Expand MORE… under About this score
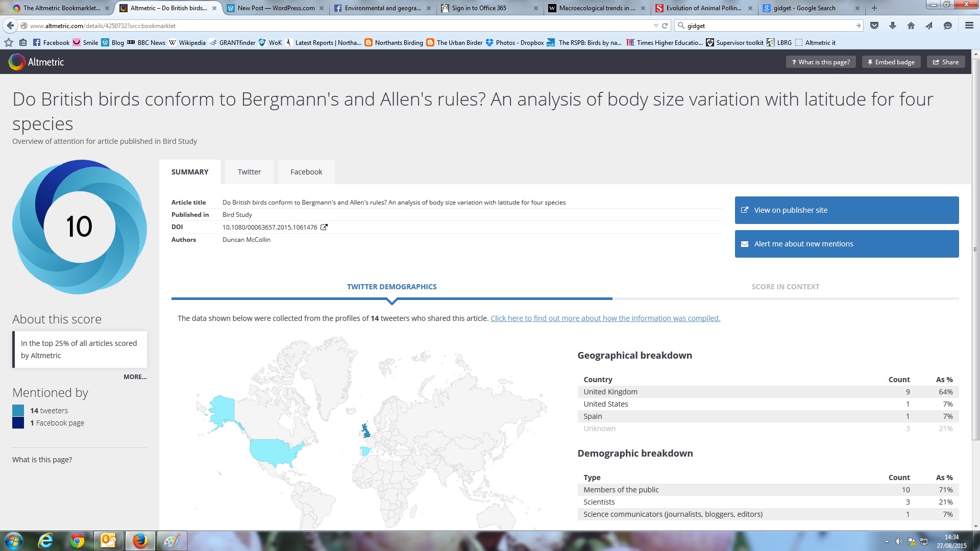The width and height of the screenshot is (980, 551). click(x=135, y=377)
